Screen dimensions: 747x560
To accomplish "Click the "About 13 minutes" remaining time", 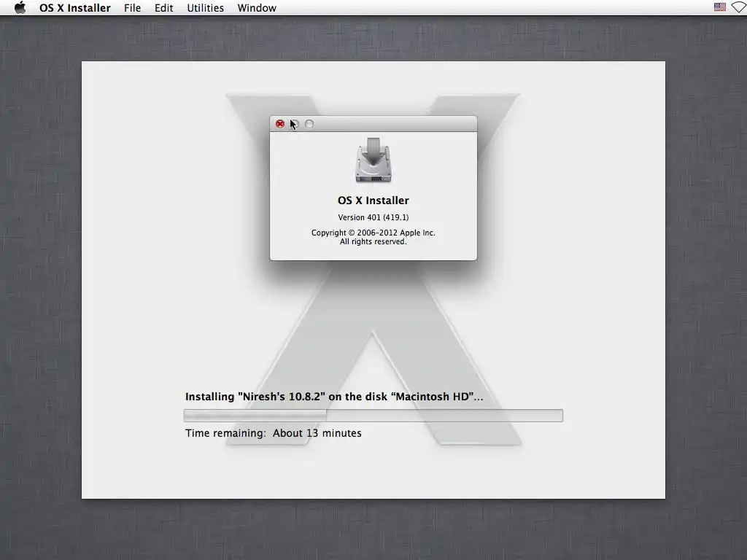I will coord(317,433).
